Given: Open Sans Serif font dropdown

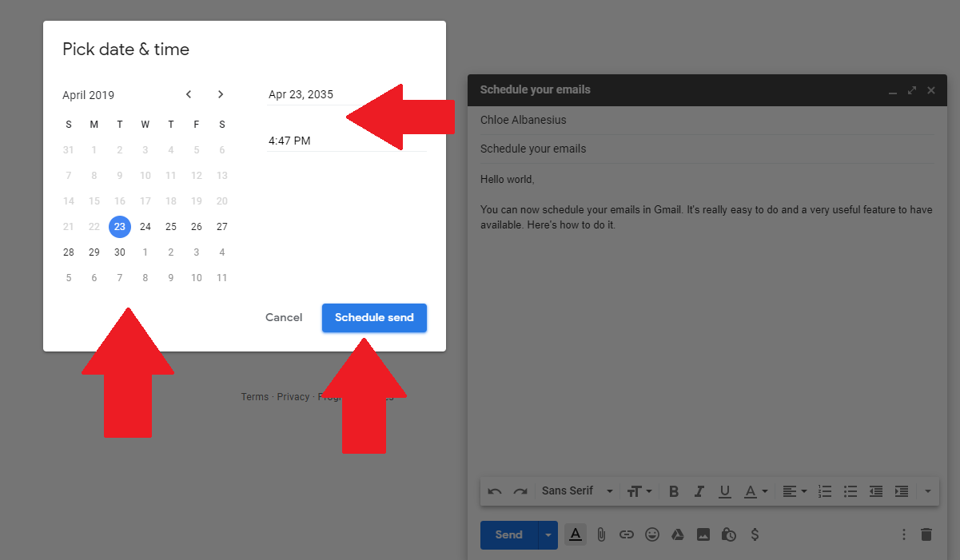Looking at the screenshot, I should pyautogui.click(x=577, y=491).
